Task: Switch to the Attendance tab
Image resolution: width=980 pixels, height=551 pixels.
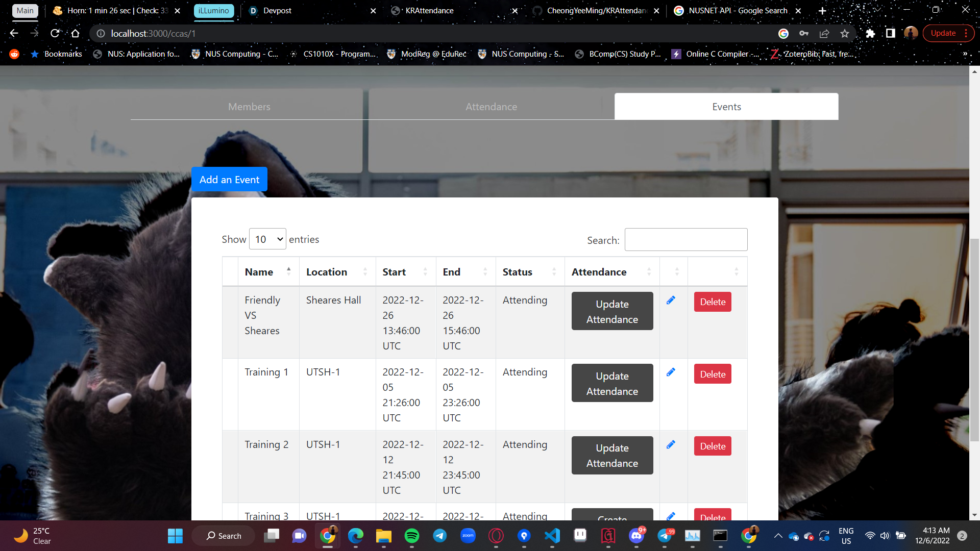Action: pyautogui.click(x=491, y=107)
